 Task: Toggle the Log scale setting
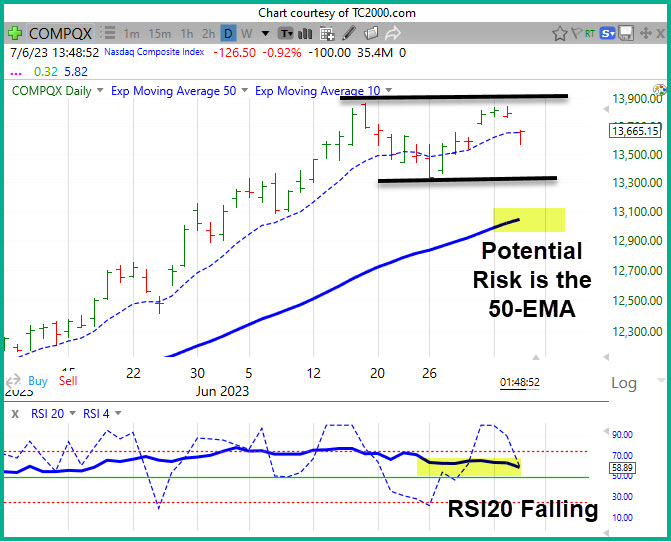(x=624, y=383)
